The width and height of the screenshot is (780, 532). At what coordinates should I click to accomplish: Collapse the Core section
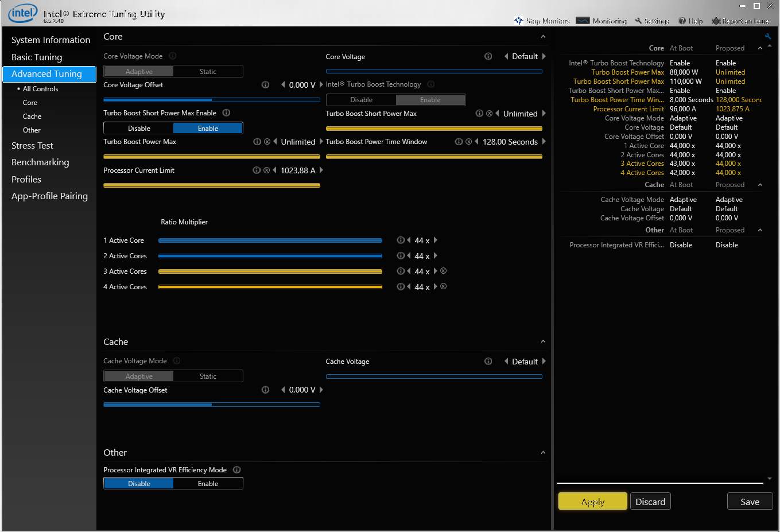pos(543,36)
